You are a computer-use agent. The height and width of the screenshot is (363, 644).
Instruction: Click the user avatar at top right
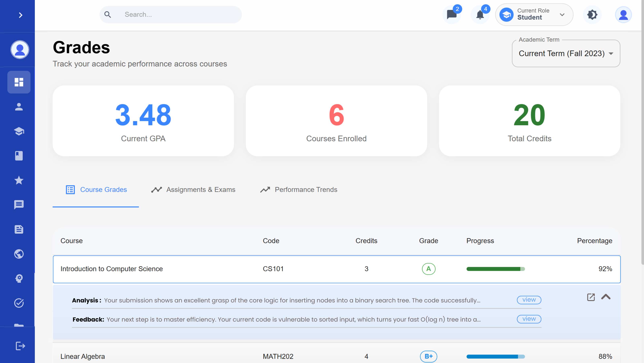[623, 14]
